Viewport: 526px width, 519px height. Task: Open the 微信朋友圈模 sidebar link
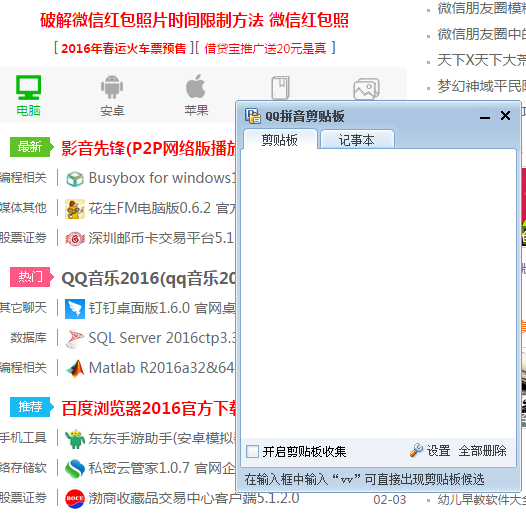point(481,8)
